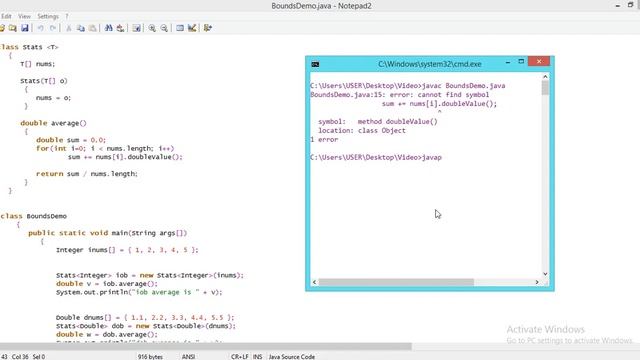This screenshot has height=360, width=640.
Task: Click the cmd window scroll up arrow
Action: pos(545,77)
